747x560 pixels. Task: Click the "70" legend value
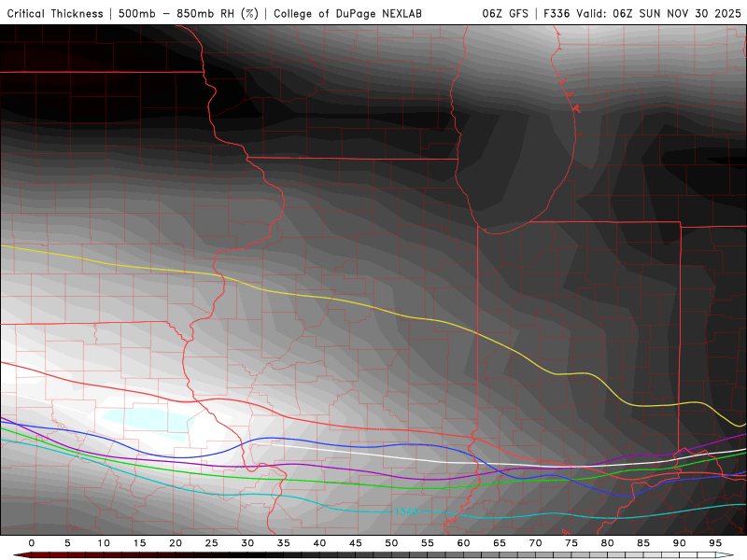click(x=535, y=543)
